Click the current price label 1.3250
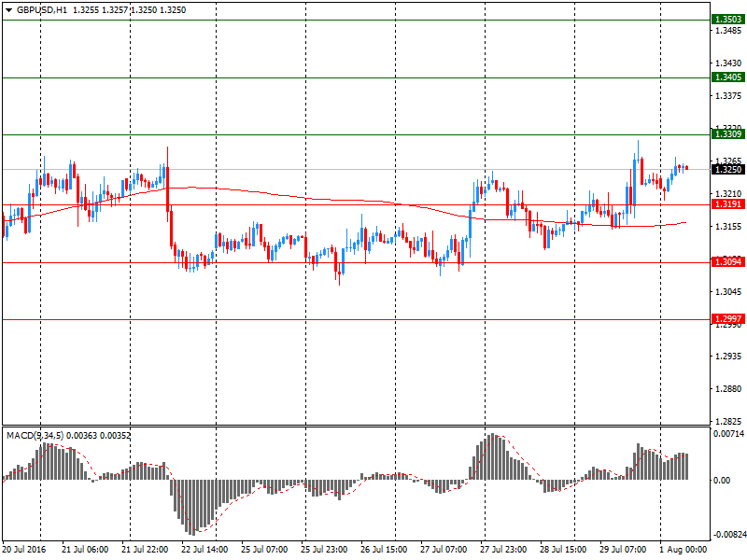The width and height of the screenshot is (747, 560). 728,170
